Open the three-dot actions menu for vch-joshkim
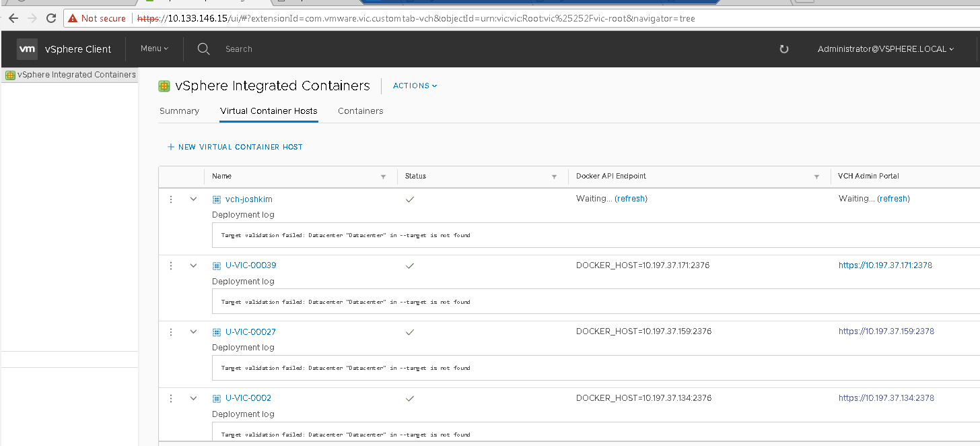Image resolution: width=980 pixels, height=446 pixels. point(170,199)
